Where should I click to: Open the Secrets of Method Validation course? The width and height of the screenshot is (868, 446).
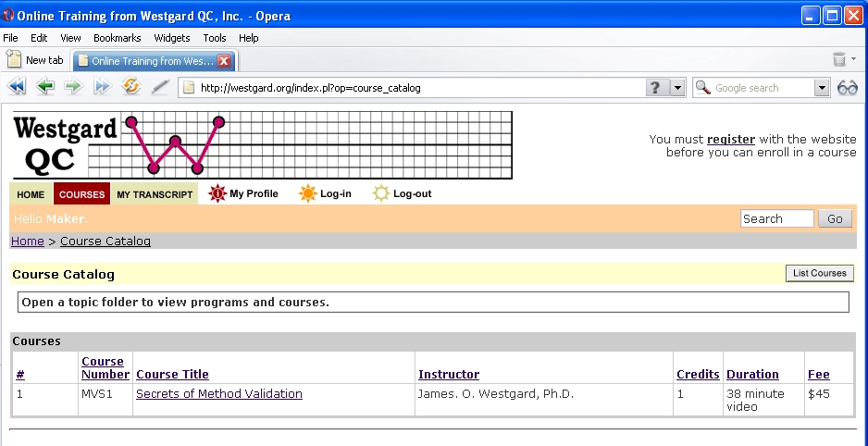pos(219,394)
